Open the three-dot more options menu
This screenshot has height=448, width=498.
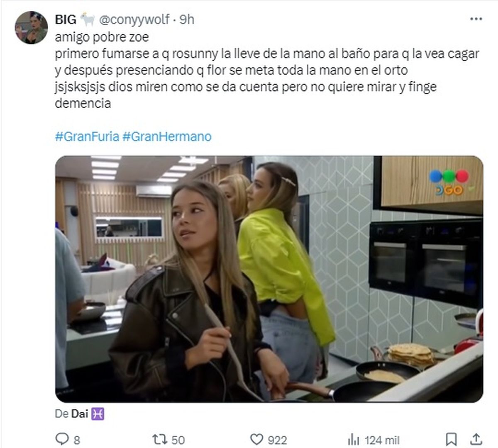pos(476,19)
